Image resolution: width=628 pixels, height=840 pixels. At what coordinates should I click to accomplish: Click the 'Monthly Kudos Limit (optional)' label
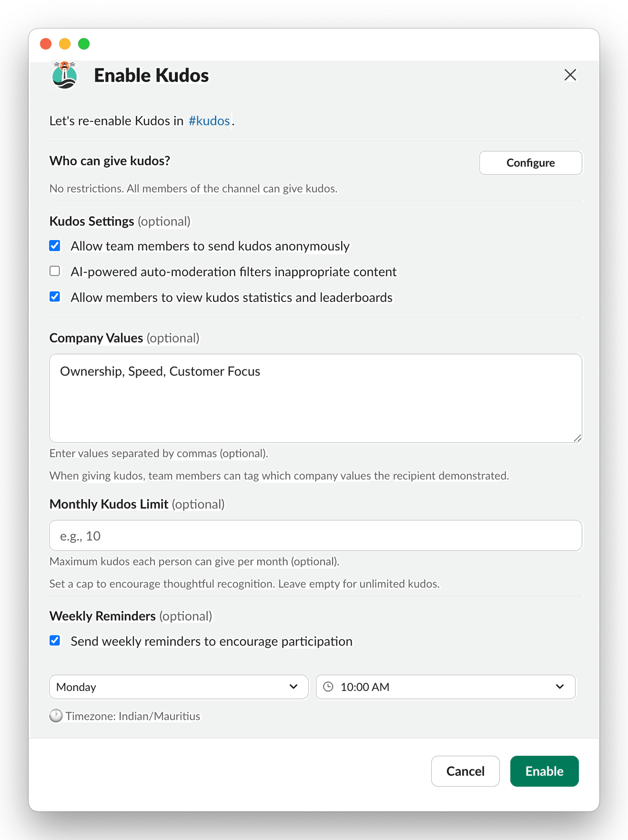point(137,504)
